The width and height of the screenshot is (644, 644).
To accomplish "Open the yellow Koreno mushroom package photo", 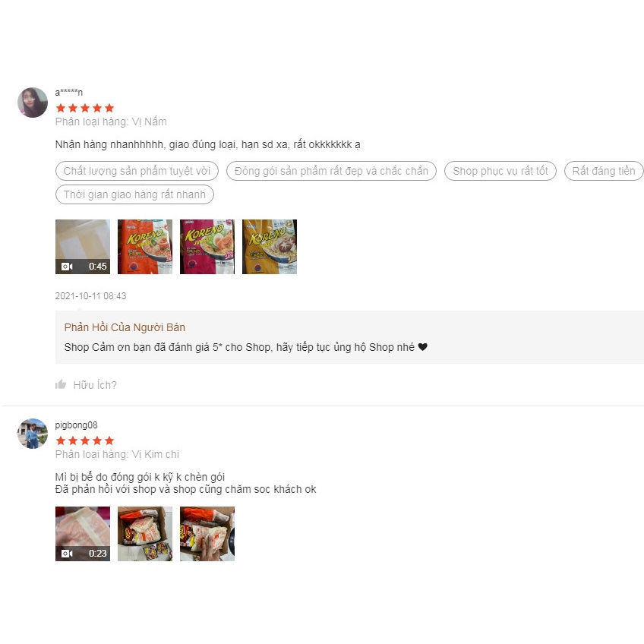I will point(270,246).
